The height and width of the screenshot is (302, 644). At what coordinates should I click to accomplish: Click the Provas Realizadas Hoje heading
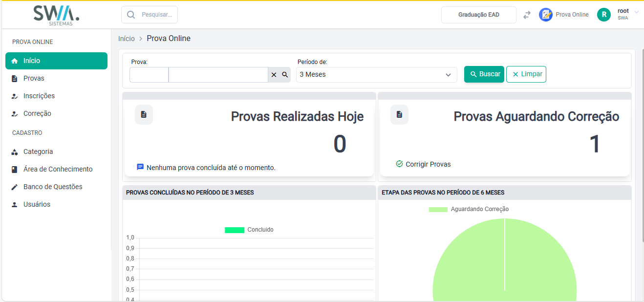tap(297, 117)
